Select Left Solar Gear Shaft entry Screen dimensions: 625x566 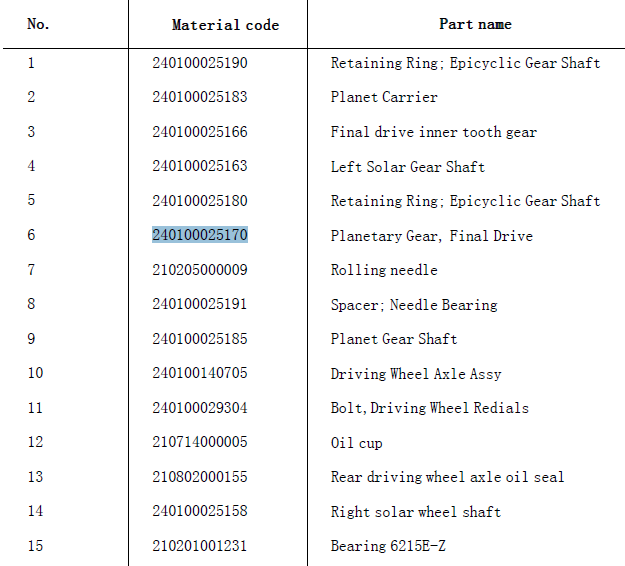click(x=407, y=166)
